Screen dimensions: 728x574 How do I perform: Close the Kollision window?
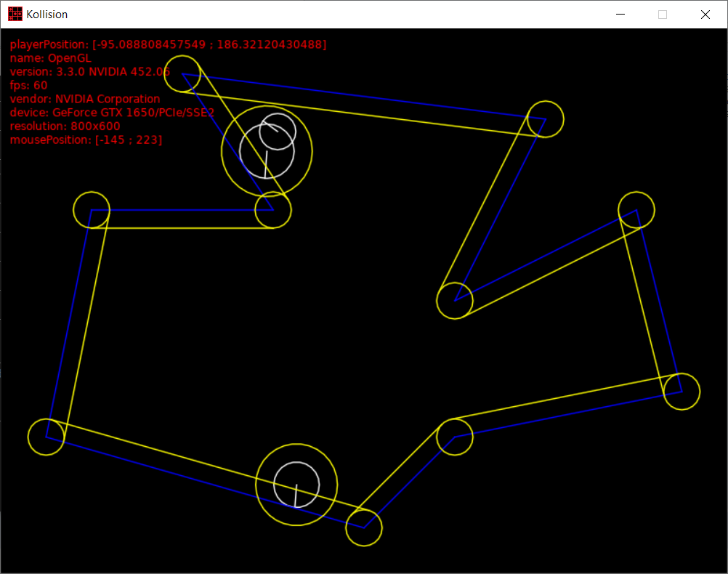(705, 15)
